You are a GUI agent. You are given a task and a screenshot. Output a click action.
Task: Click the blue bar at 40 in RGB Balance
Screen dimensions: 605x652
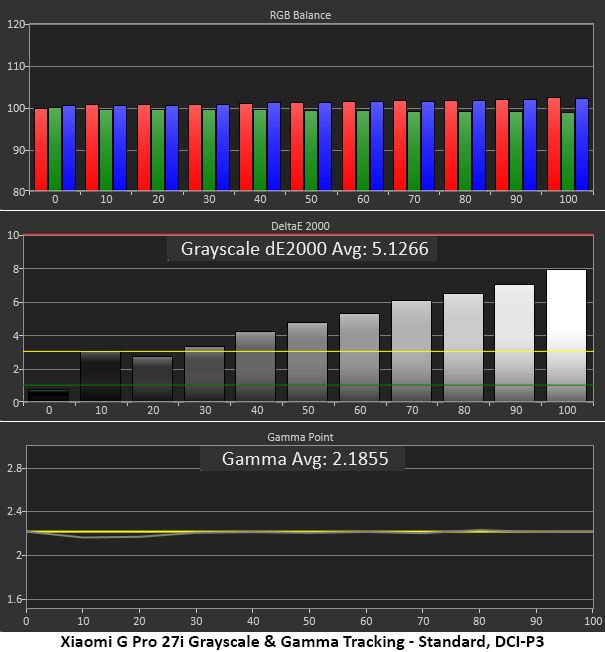pyautogui.click(x=274, y=147)
